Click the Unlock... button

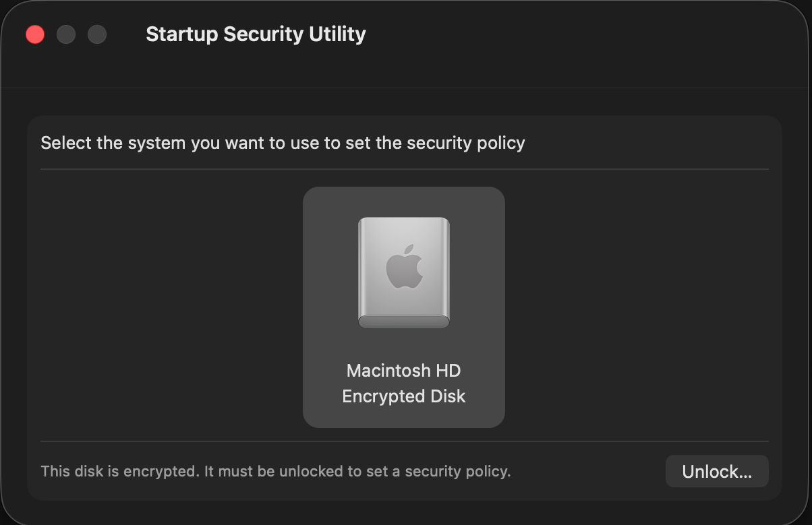point(716,471)
